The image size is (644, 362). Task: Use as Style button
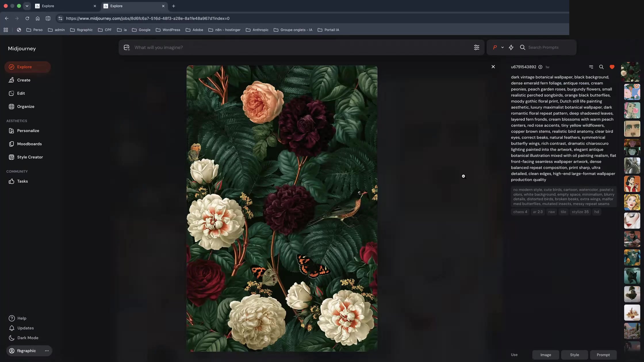coord(574,355)
